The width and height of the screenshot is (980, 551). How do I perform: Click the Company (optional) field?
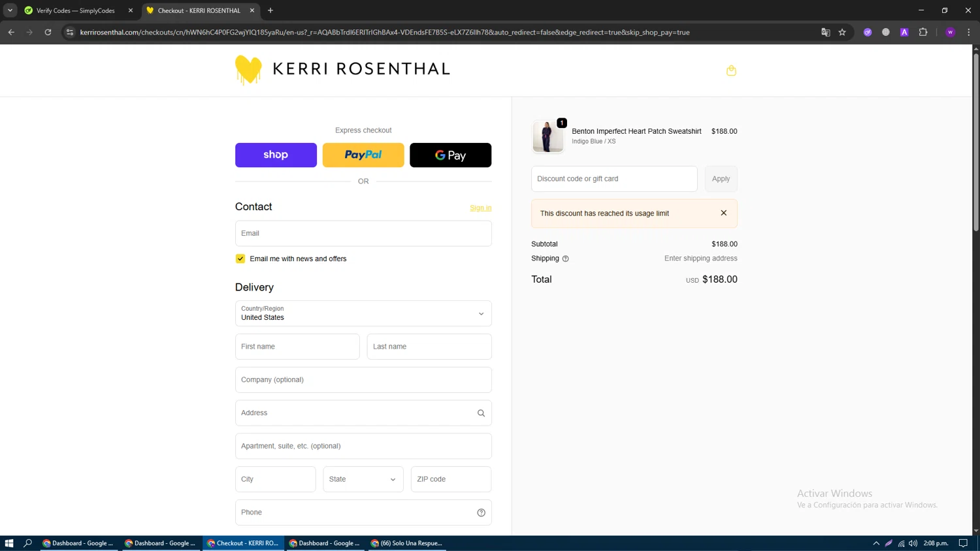click(363, 380)
